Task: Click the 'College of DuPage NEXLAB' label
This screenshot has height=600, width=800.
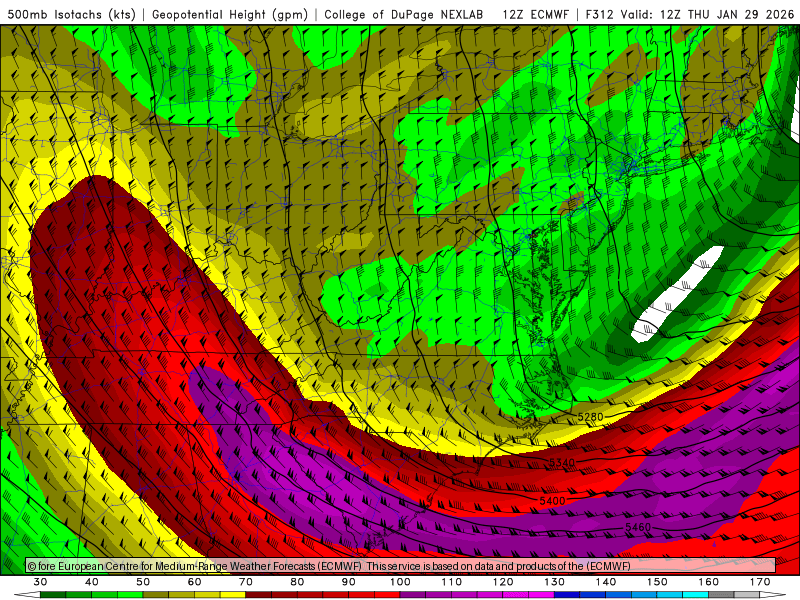Action: (x=404, y=14)
